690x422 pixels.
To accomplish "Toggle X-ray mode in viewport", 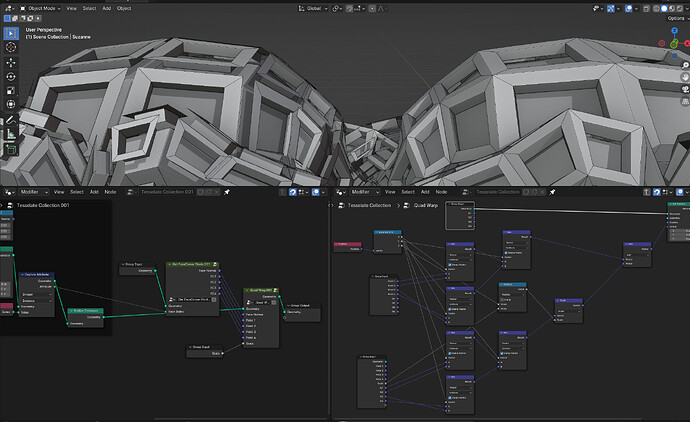I will [646, 8].
